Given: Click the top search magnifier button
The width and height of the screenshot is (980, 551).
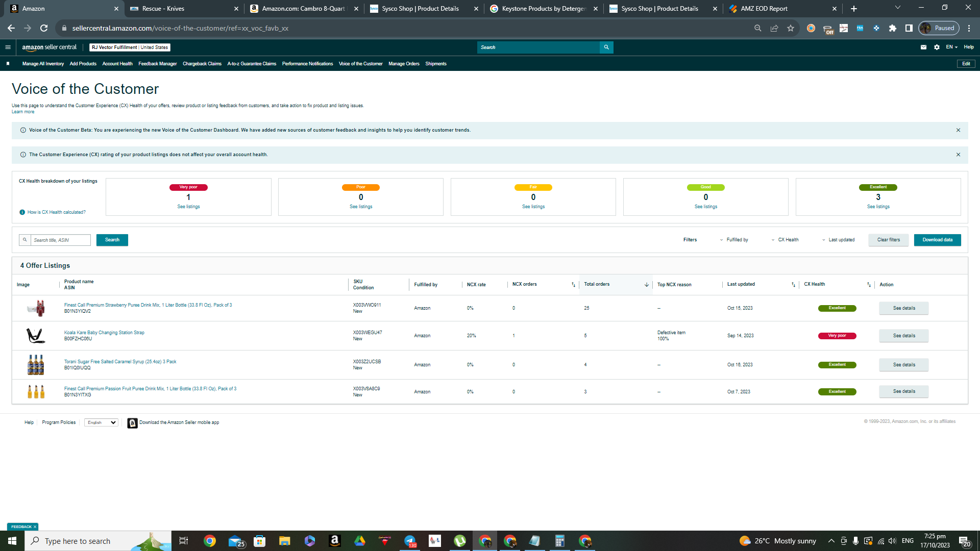Looking at the screenshot, I should click(x=606, y=47).
